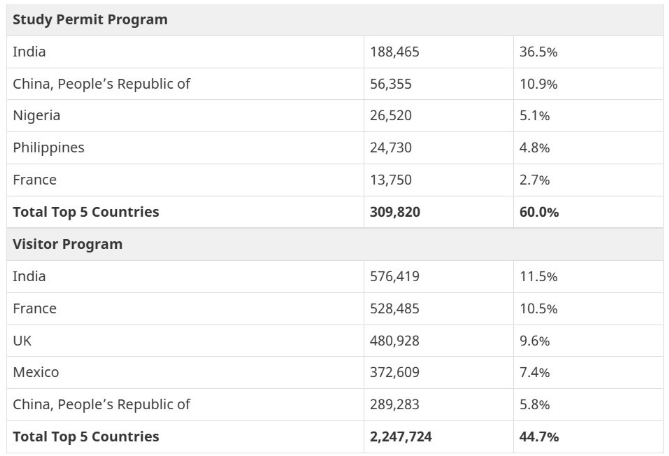
Task: Select the UK country cell
Action: (23, 340)
